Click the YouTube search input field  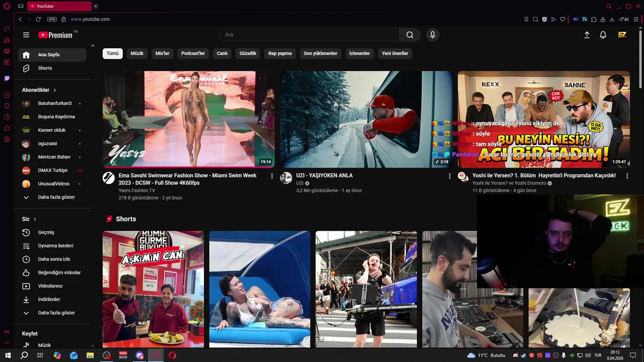[x=309, y=35]
